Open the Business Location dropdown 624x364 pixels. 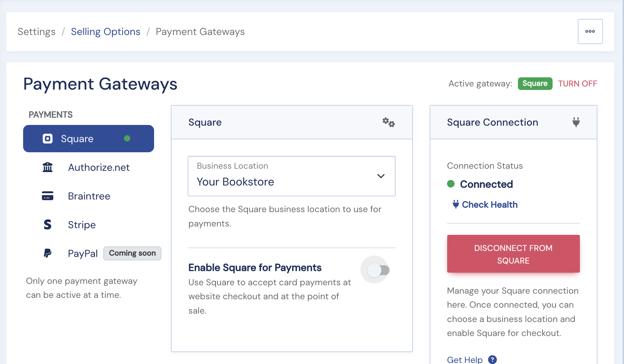click(292, 176)
